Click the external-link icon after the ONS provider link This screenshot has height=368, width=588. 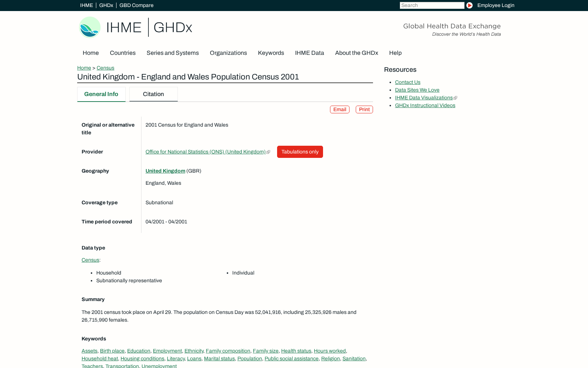[x=268, y=152]
